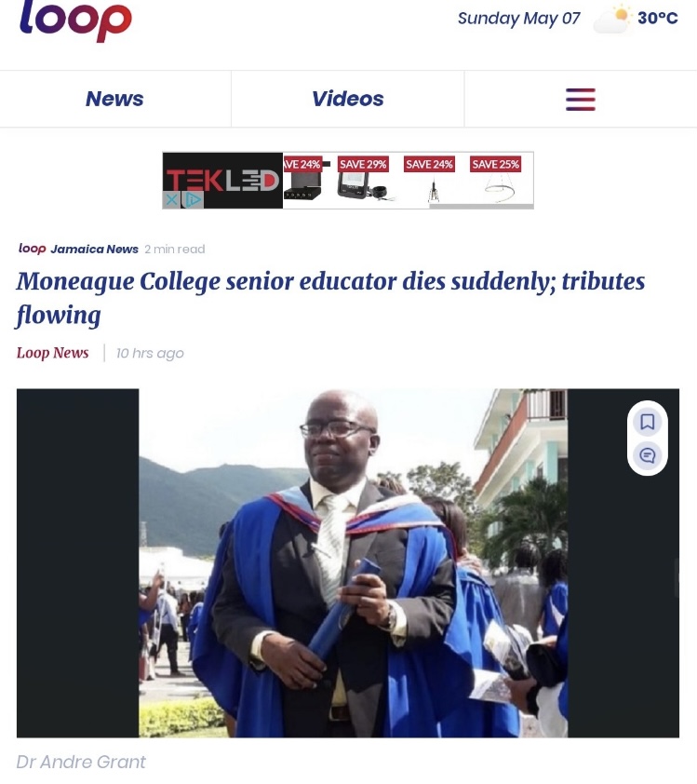Open the Jamaica News category link
The height and width of the screenshot is (784, 697).
94,249
